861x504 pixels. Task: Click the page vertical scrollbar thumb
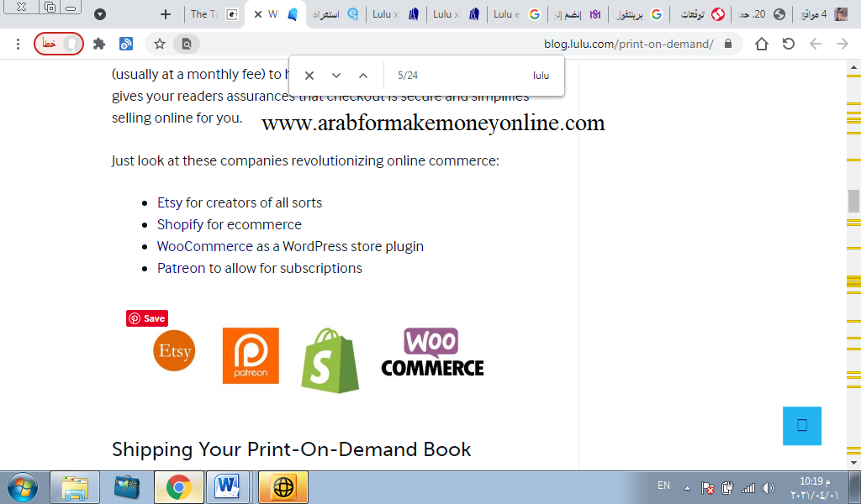coord(853,201)
